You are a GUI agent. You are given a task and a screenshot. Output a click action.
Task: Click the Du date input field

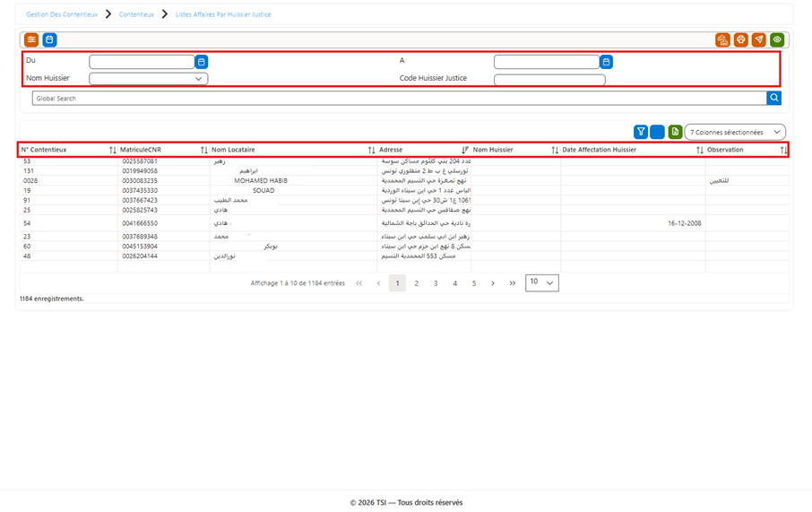142,62
